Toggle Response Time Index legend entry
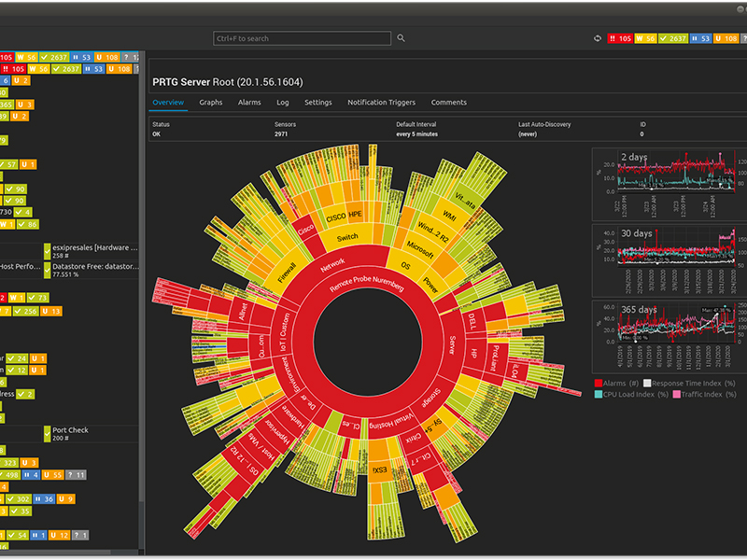The height and width of the screenshot is (560, 747). [689, 384]
